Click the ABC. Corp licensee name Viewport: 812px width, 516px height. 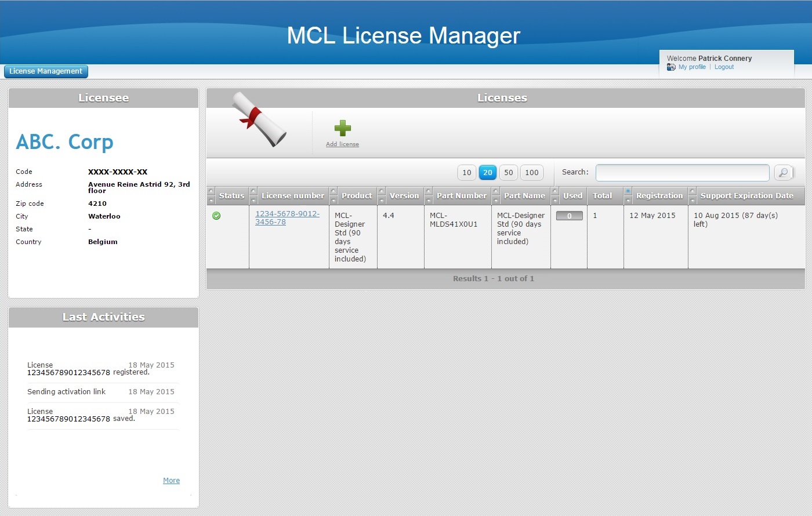click(64, 142)
